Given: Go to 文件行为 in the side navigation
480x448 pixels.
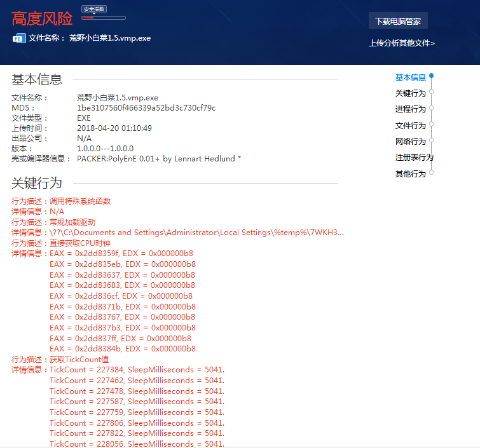Looking at the screenshot, I should click(x=410, y=125).
